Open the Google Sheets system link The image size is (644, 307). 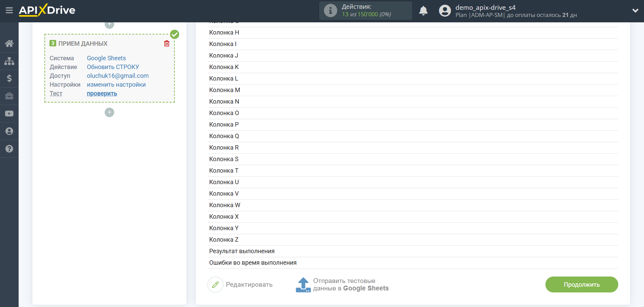(106, 58)
